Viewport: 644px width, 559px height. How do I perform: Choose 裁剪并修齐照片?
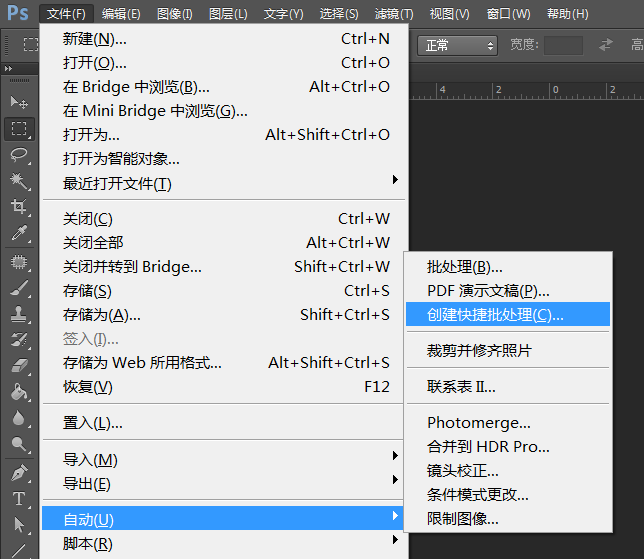pos(508,350)
